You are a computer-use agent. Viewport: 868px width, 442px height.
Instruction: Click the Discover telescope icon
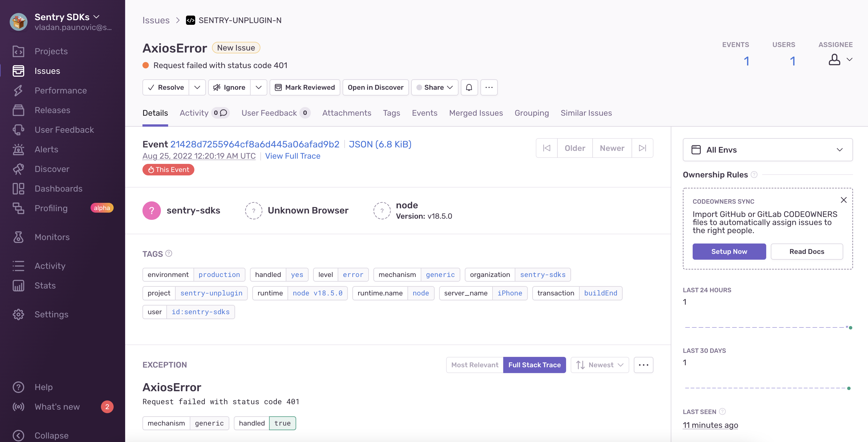tap(18, 169)
